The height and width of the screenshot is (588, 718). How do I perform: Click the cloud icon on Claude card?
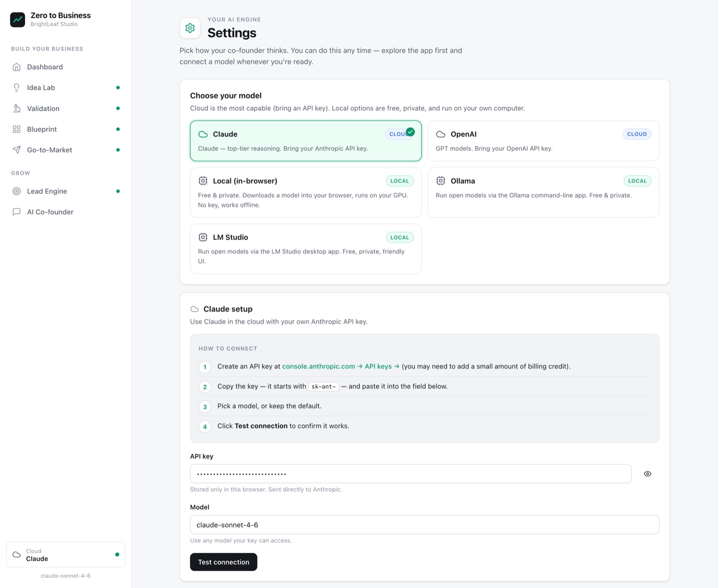click(203, 134)
